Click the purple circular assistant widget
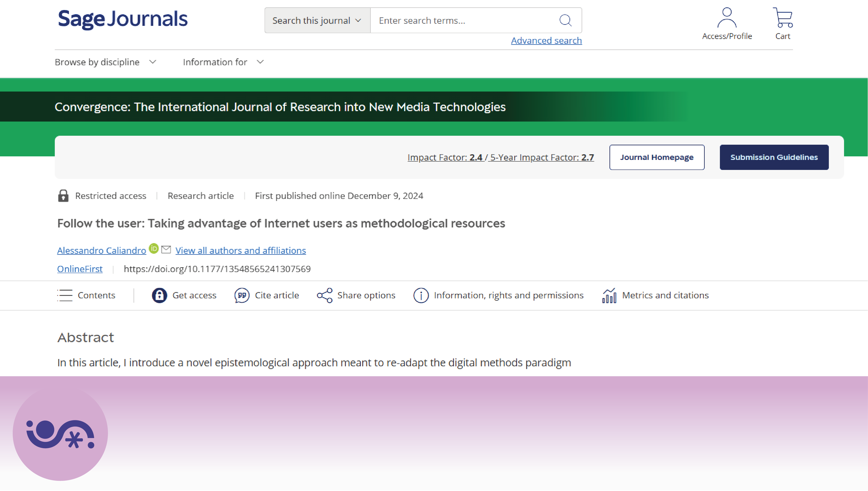 (x=60, y=433)
